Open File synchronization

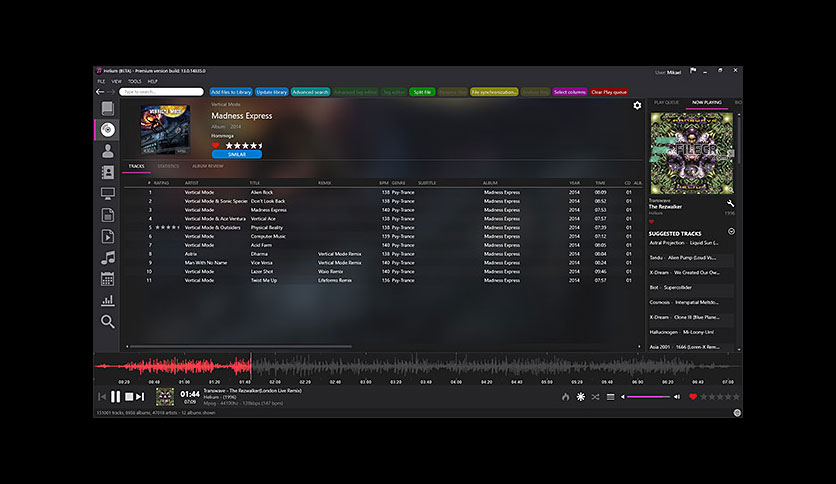494,92
